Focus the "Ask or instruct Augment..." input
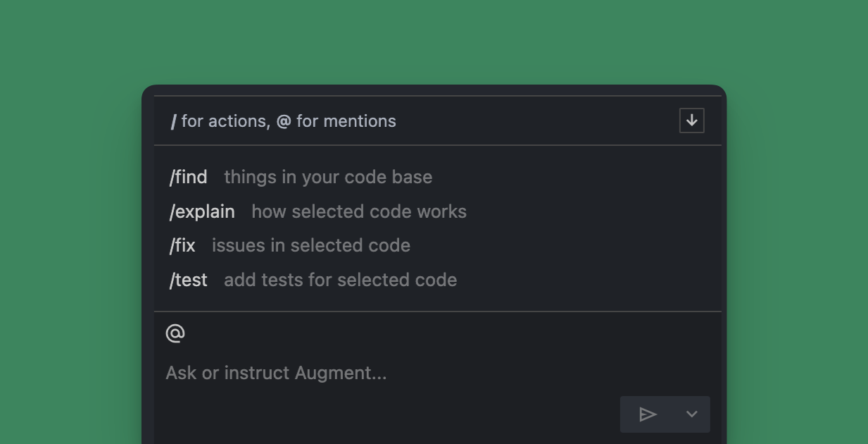 click(x=276, y=372)
